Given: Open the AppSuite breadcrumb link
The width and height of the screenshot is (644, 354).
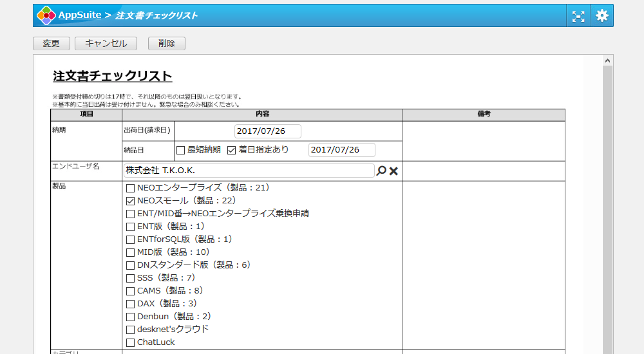Looking at the screenshot, I should pos(79,15).
